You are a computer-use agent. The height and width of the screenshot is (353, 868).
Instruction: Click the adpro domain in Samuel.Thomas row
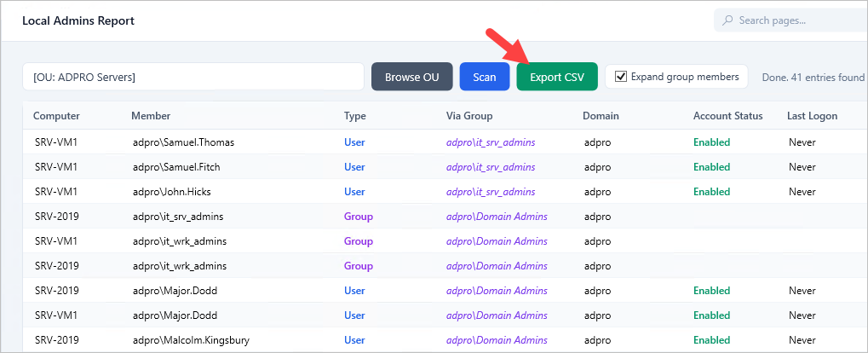click(597, 142)
